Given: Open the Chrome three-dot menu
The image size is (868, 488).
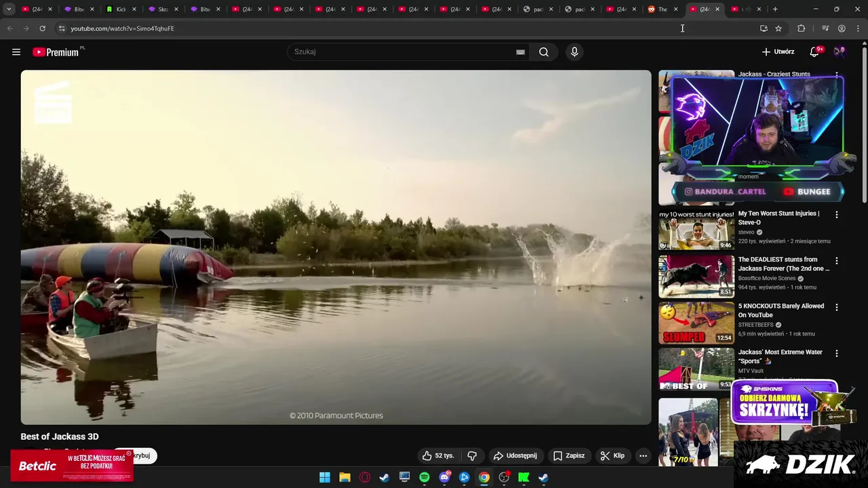Looking at the screenshot, I should click(x=859, y=28).
